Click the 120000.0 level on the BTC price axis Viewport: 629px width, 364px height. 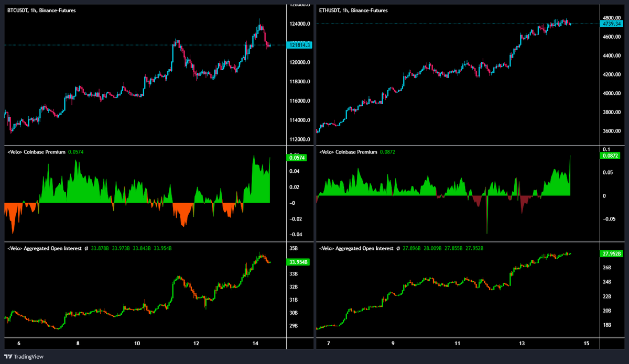(x=299, y=63)
